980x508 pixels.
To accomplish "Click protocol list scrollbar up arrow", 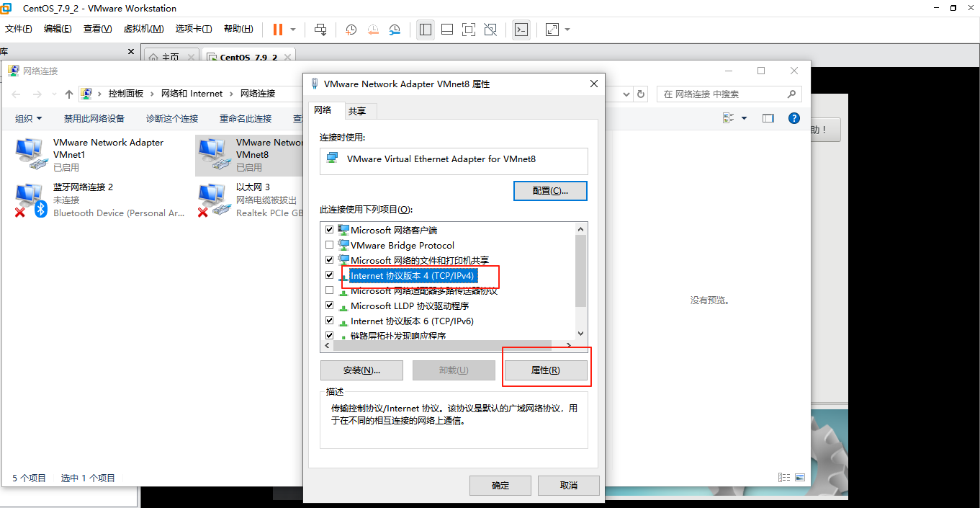I will click(x=582, y=228).
